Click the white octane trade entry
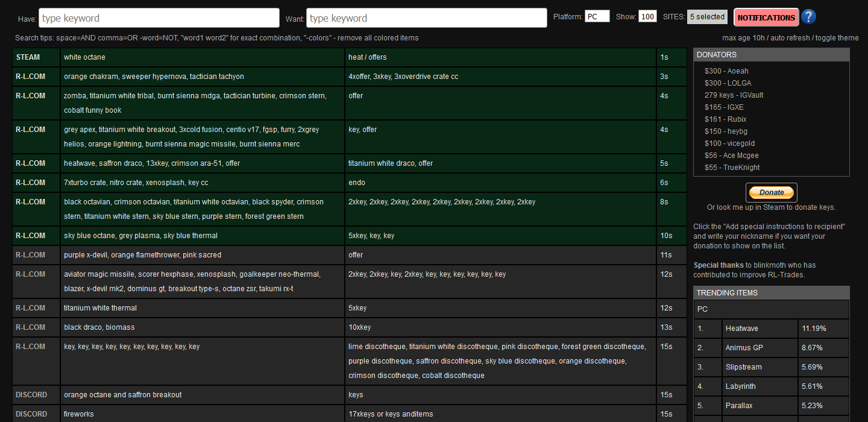This screenshot has height=422, width=868. click(203, 57)
